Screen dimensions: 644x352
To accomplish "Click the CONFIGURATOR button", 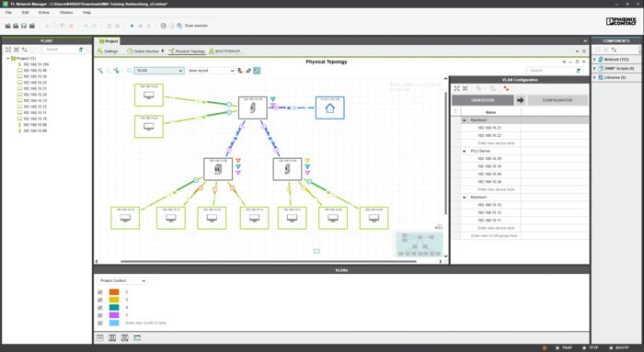I will point(558,100).
